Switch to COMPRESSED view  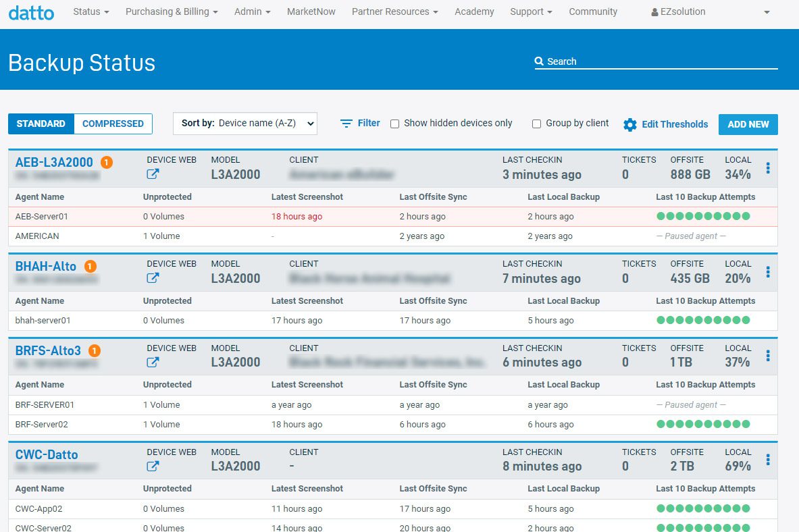pos(113,124)
